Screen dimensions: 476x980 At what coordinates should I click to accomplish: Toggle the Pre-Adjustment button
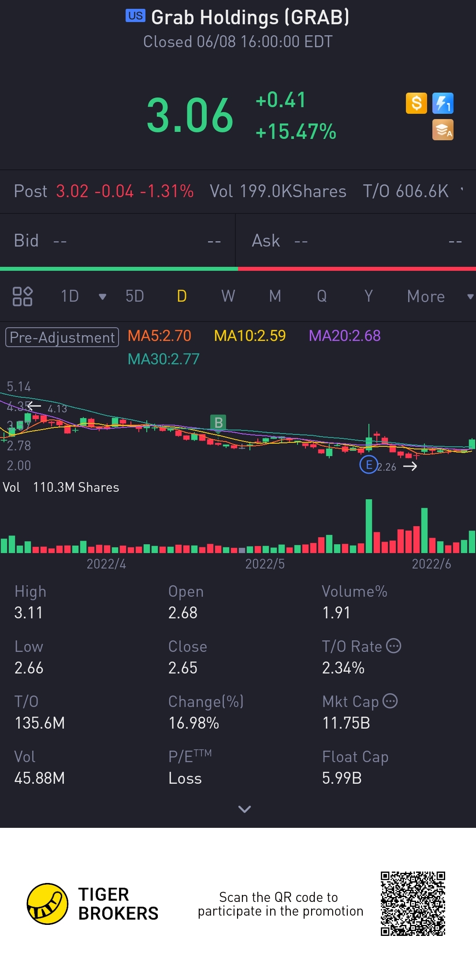coord(62,337)
